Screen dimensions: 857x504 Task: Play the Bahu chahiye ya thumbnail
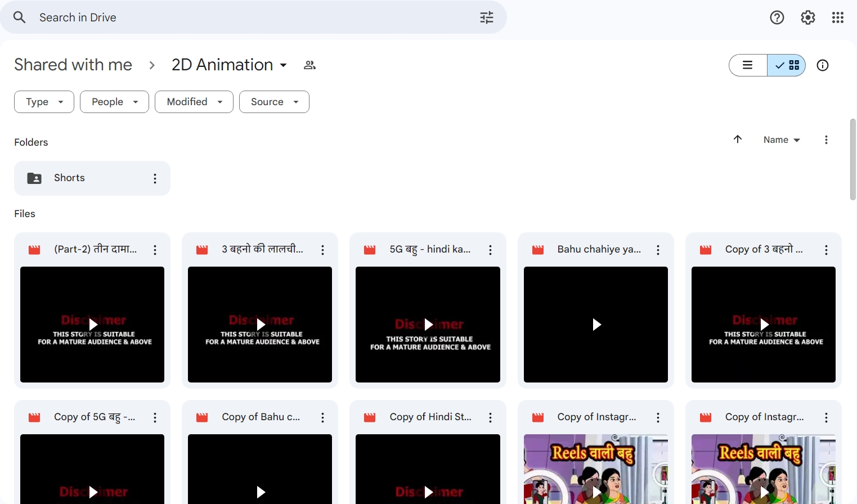tap(596, 325)
